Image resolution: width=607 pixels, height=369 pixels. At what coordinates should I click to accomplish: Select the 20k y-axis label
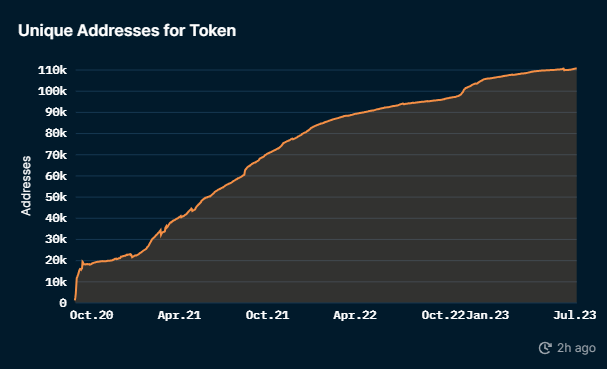tap(56, 261)
